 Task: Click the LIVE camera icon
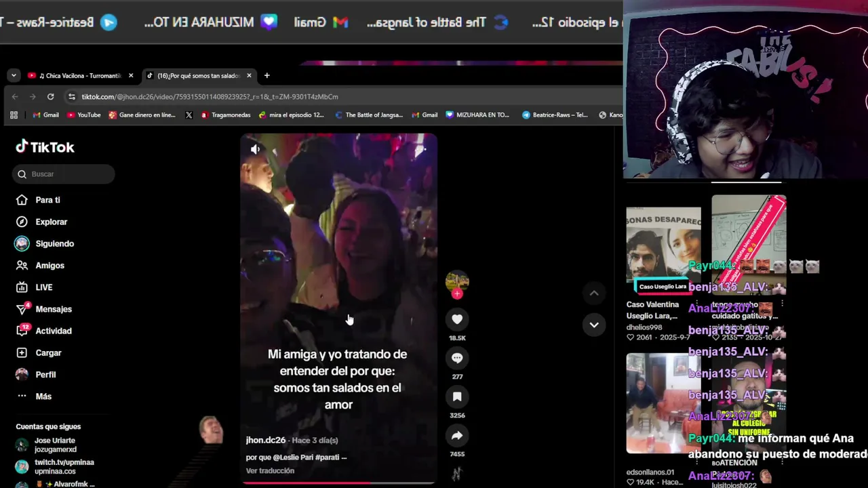tap(22, 287)
